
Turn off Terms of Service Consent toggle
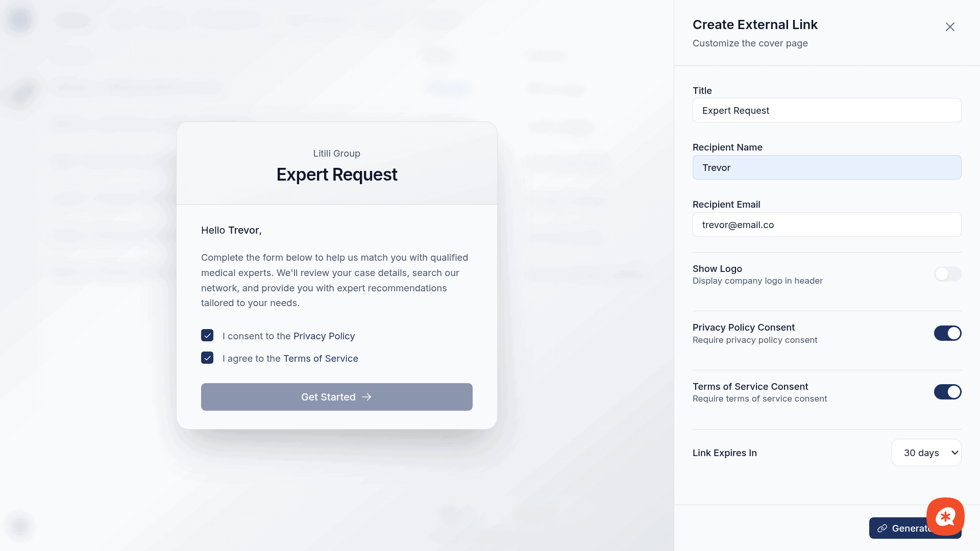pyautogui.click(x=947, y=392)
